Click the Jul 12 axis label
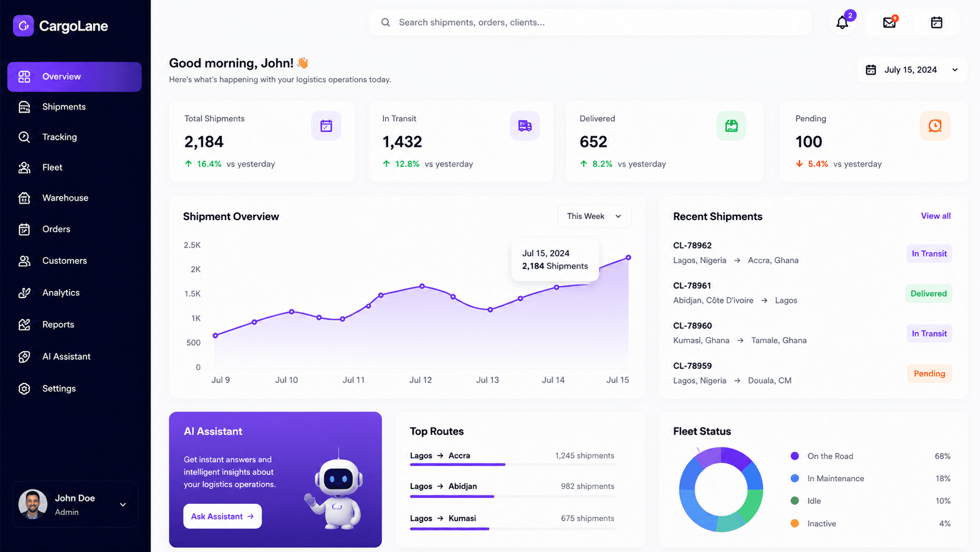 tap(420, 380)
